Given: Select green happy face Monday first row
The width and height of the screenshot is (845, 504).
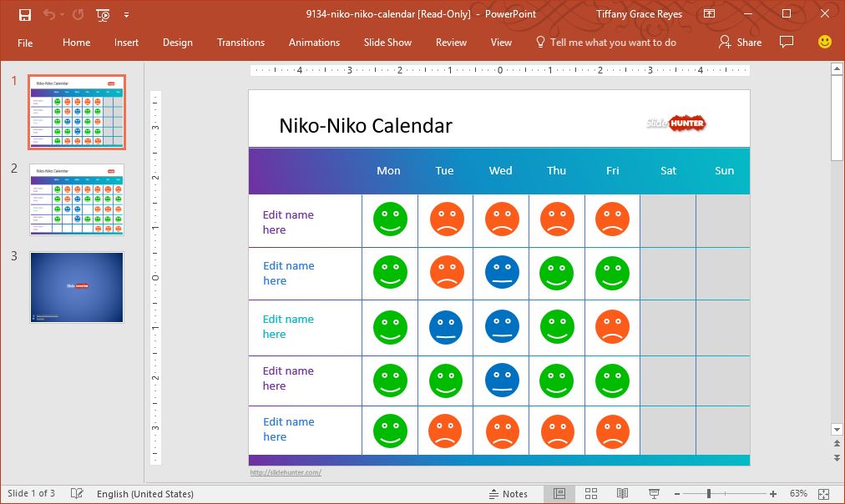Looking at the screenshot, I should click(390, 219).
